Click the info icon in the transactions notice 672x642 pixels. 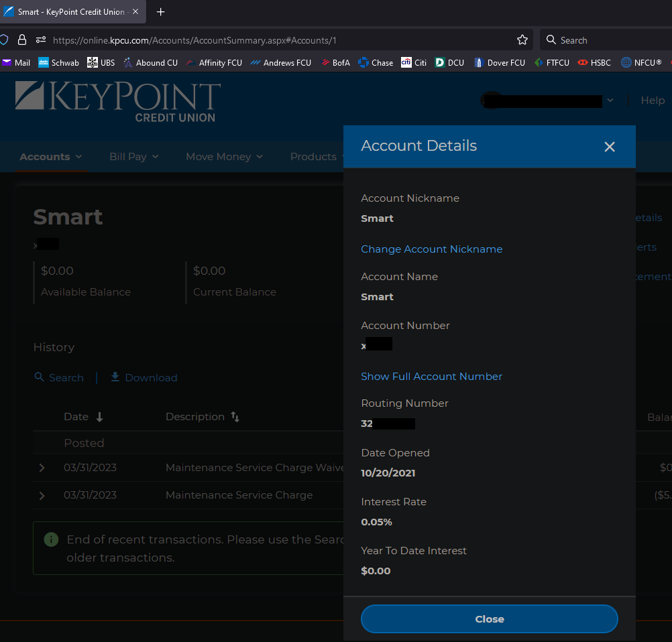51,539
